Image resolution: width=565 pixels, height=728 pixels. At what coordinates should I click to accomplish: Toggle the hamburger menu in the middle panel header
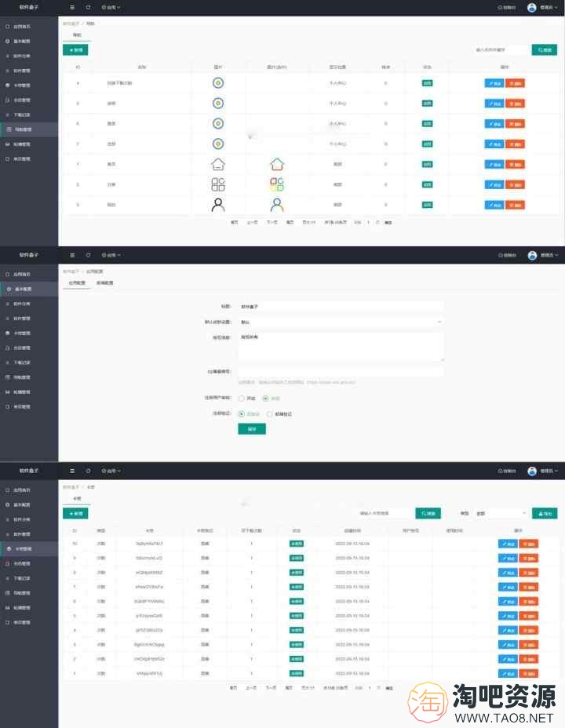[x=72, y=255]
